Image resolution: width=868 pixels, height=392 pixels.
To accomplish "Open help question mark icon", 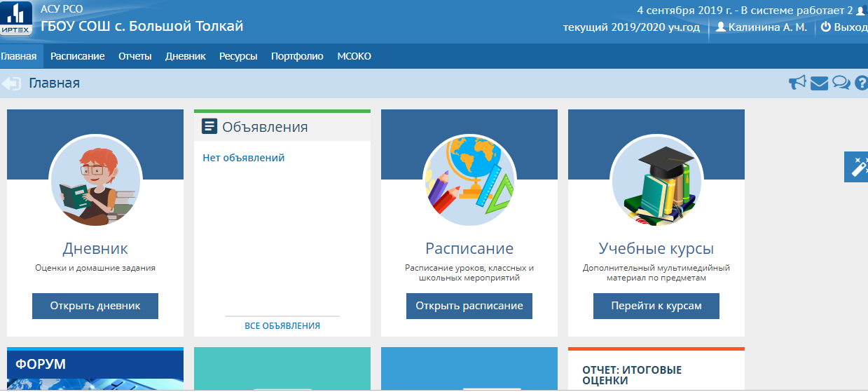I will (x=861, y=83).
